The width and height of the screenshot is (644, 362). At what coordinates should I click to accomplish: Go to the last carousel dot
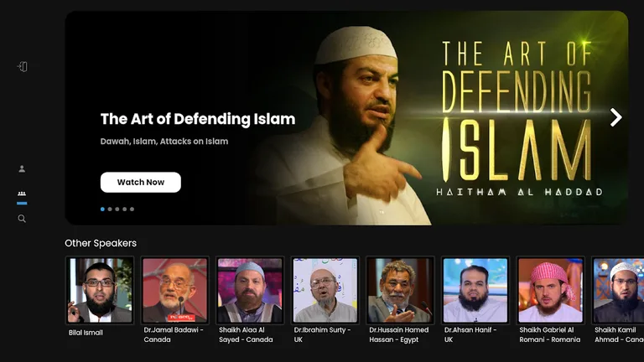132,209
